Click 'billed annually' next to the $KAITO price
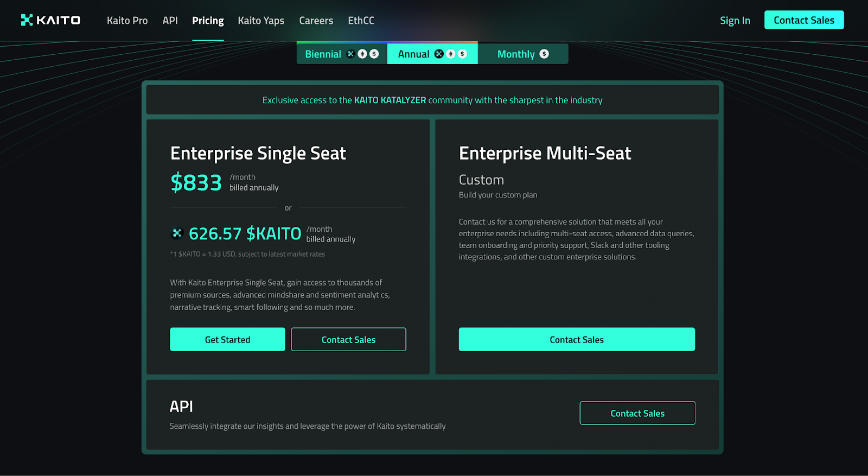The width and height of the screenshot is (868, 476). [331, 239]
